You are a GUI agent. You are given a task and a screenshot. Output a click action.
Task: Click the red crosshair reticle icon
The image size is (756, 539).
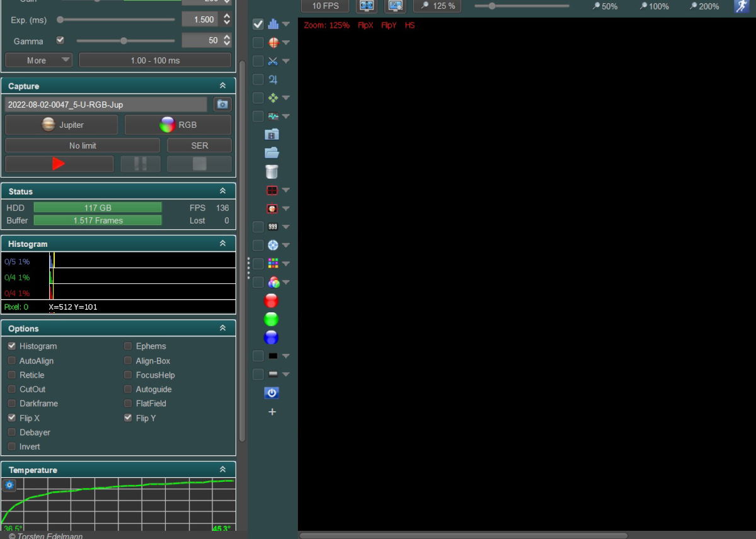coord(273,43)
